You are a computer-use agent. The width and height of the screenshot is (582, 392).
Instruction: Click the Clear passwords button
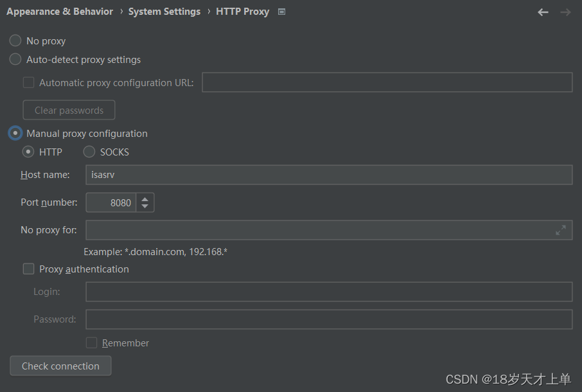click(69, 111)
